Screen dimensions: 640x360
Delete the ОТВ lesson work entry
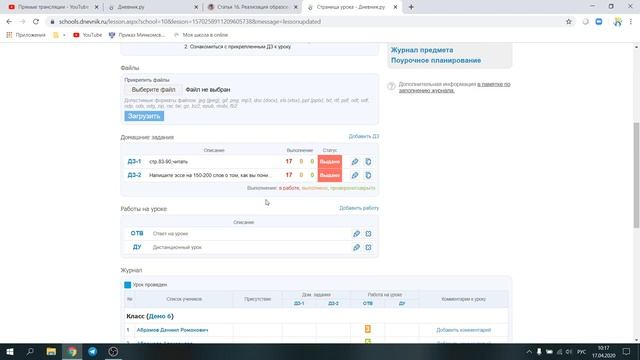[x=368, y=233]
